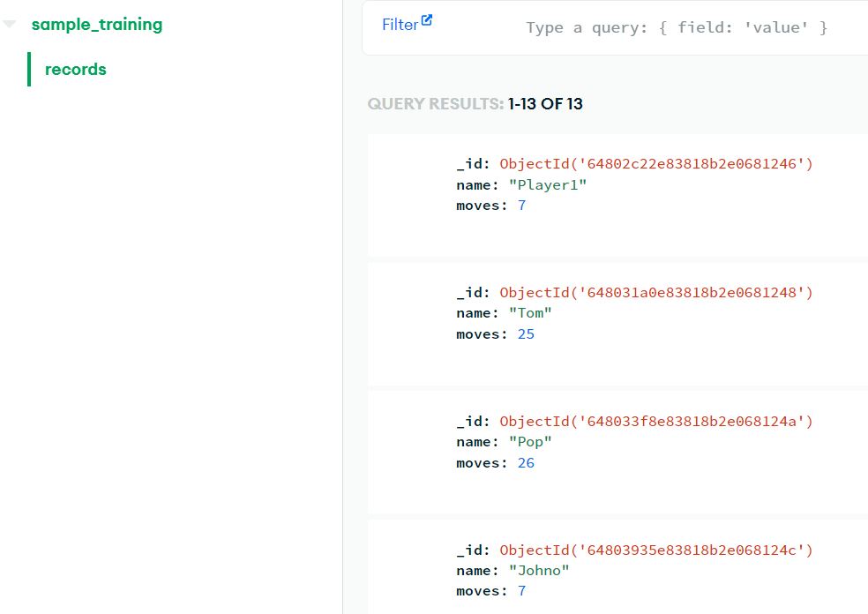
Task: Click the "Player1" name value
Action: point(547,184)
